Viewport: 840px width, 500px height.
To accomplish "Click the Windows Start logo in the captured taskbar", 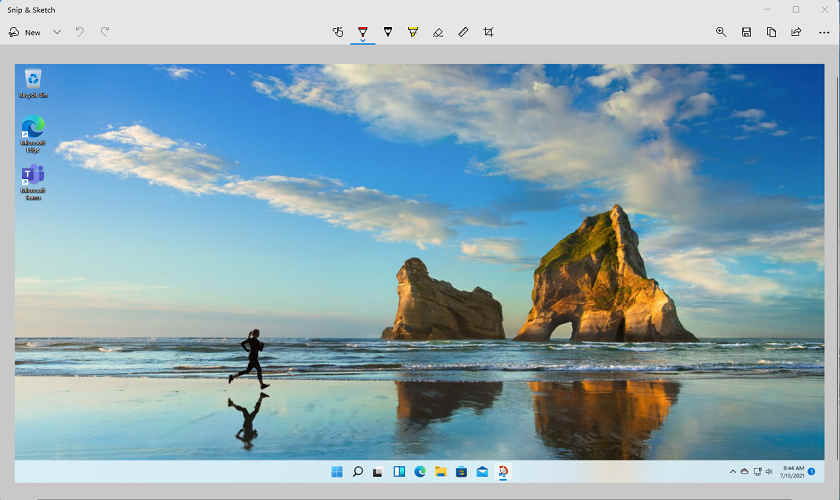I will (336, 471).
